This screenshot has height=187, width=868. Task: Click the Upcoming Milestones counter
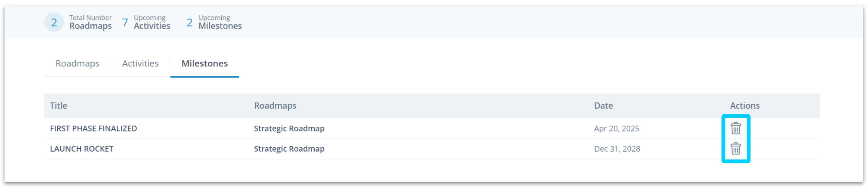click(x=214, y=22)
